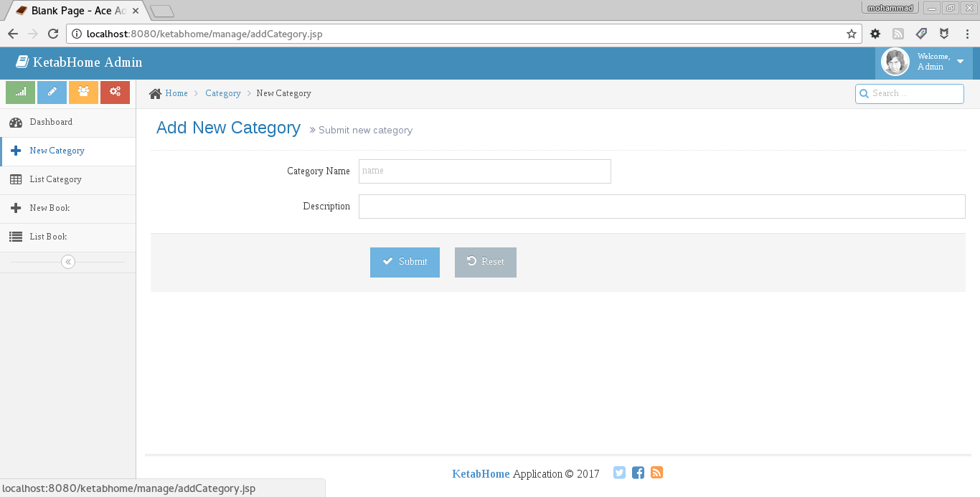Click the table icon beside List Category
This screenshot has width=980, height=497.
tap(16, 180)
